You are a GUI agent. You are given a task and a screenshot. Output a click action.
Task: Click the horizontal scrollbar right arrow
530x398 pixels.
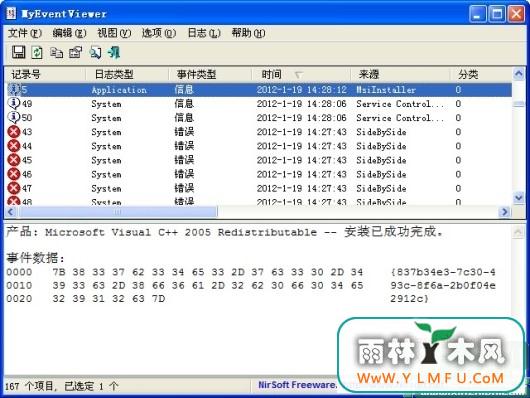505,212
